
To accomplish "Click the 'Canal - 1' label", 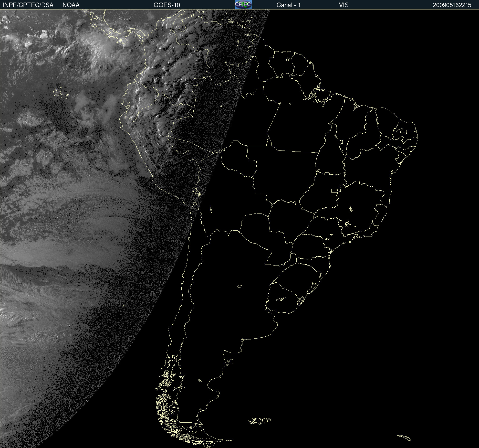I will click(x=288, y=5).
